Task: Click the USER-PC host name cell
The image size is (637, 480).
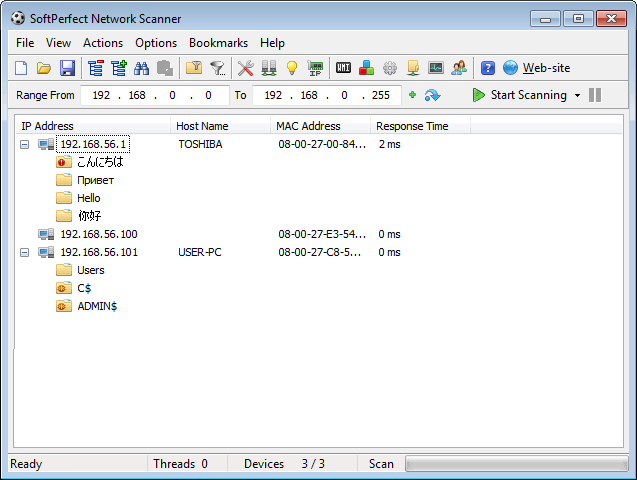Action: click(x=200, y=253)
